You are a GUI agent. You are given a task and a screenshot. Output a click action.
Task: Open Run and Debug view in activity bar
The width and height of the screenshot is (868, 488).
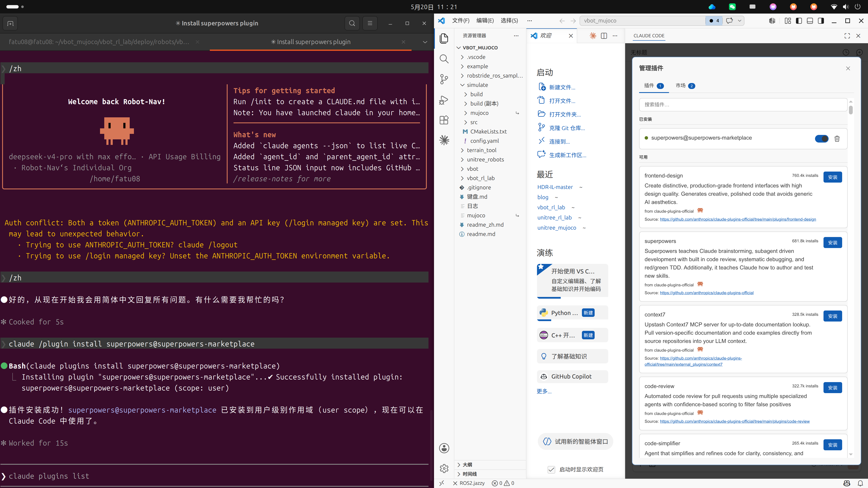point(444,100)
